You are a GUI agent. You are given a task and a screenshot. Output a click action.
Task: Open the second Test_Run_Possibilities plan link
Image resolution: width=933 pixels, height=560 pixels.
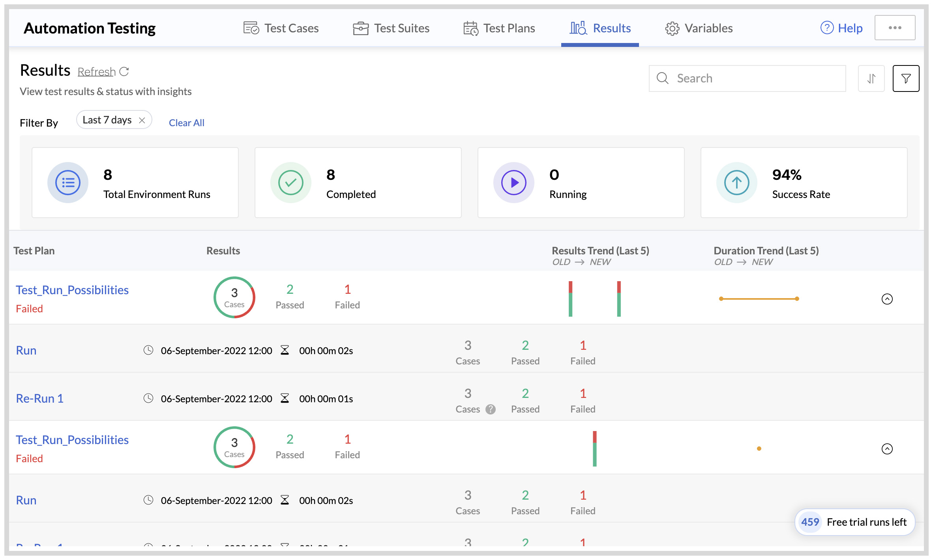(x=72, y=440)
